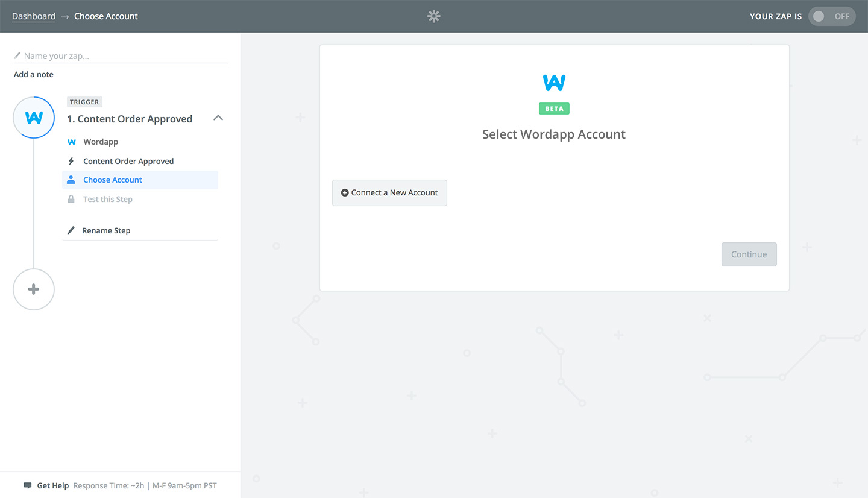Go back to the Dashboard link

[34, 16]
